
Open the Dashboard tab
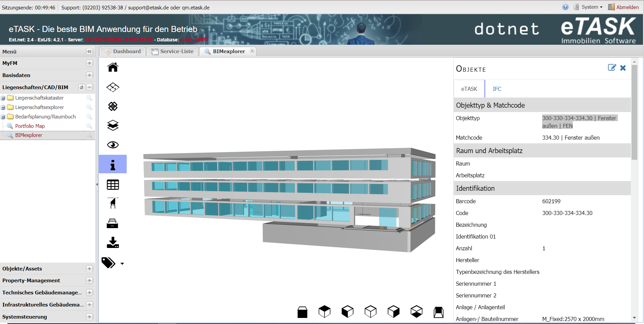tap(123, 51)
